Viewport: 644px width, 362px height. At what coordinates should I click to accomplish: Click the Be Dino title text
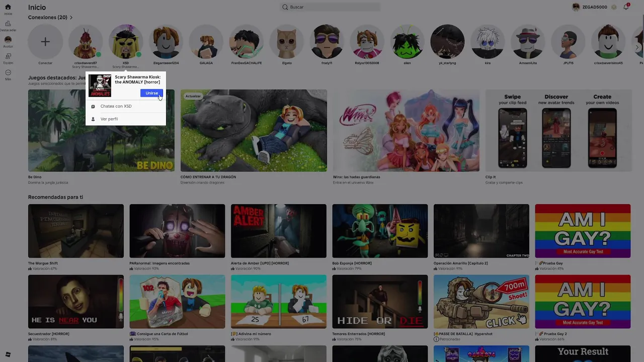pos(35,177)
